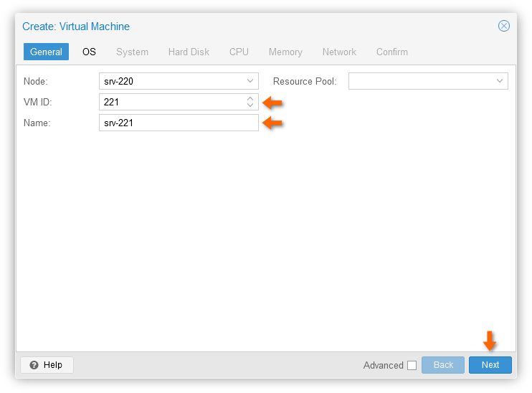Screen dimensions: 532x393
Task: Select the General tab
Action: [x=46, y=52]
